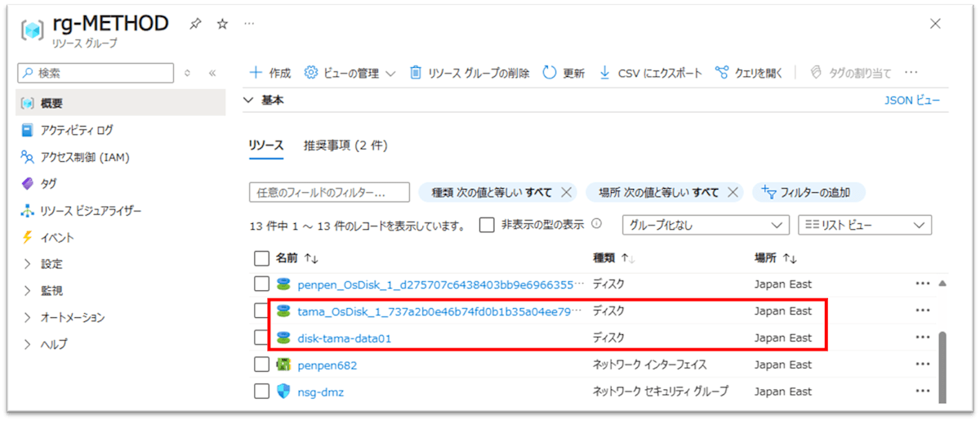Check the penpen682 row checkbox
Image resolution: width=980 pixels, height=421 pixels.
261,365
